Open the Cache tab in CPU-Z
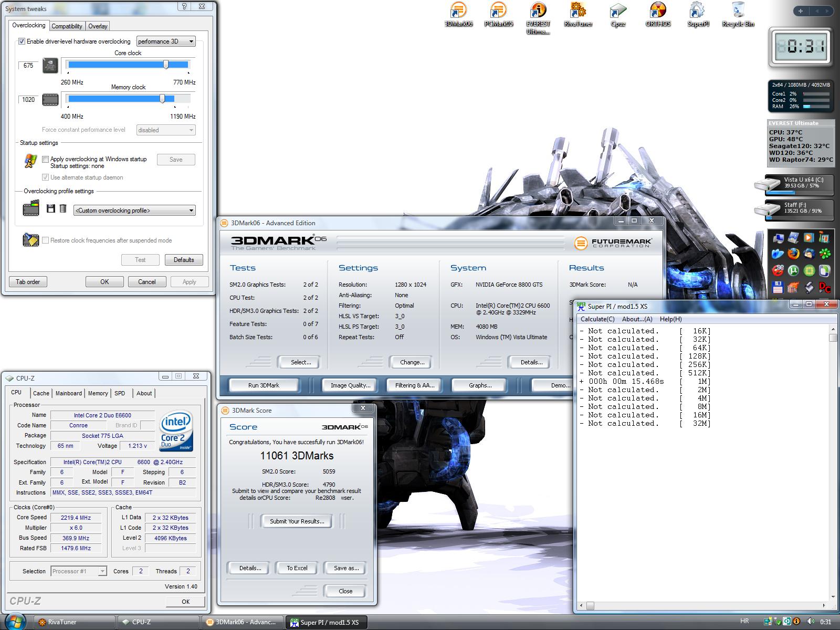The image size is (840, 630). click(41, 393)
